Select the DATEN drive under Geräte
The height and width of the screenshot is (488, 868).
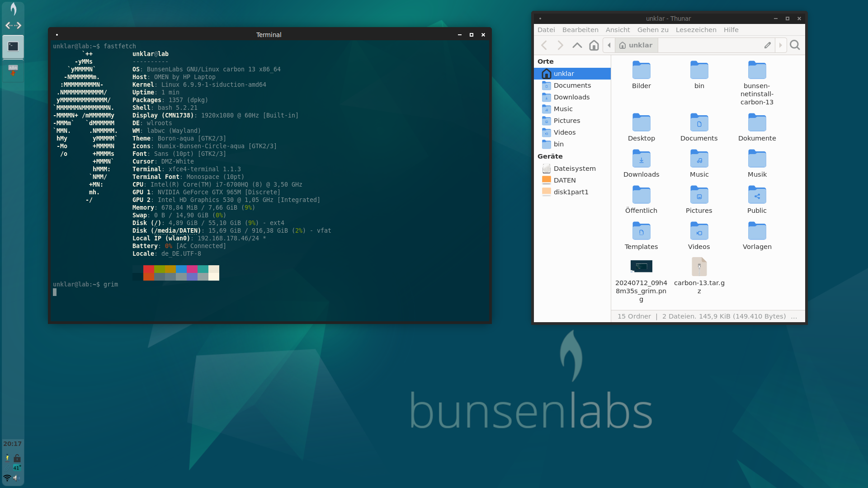pos(572,180)
